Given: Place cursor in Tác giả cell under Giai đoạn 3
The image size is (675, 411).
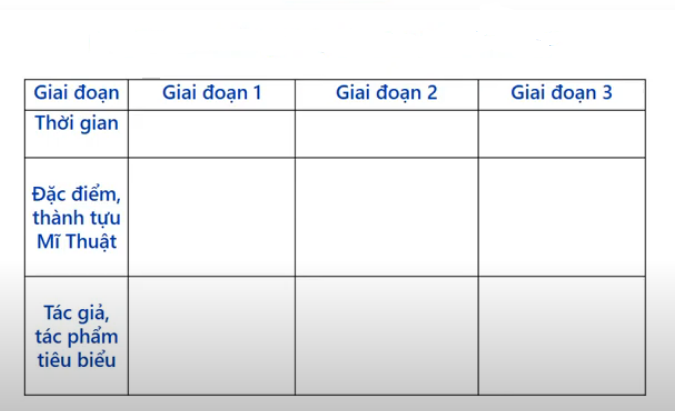Looking at the screenshot, I should pos(561,335).
